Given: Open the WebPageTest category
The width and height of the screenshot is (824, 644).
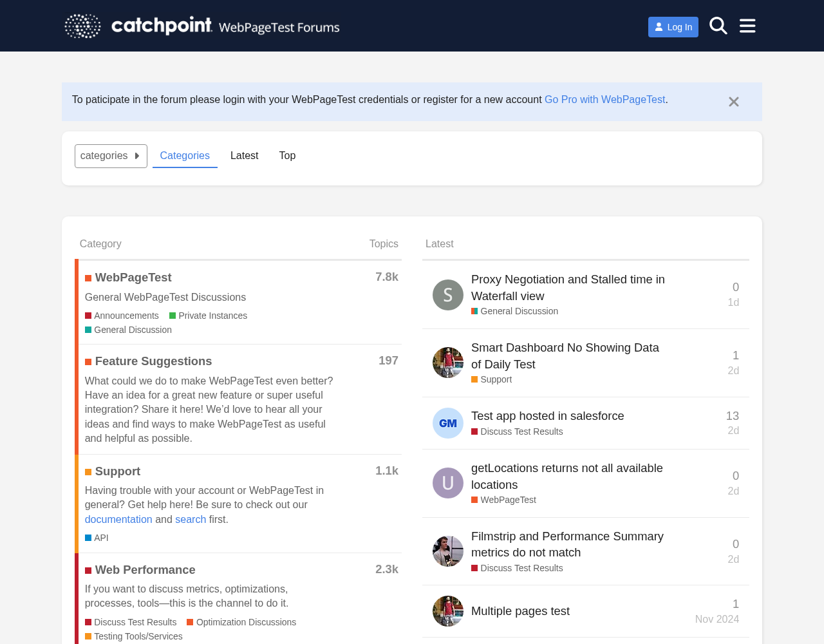Looking at the screenshot, I should coord(133,278).
